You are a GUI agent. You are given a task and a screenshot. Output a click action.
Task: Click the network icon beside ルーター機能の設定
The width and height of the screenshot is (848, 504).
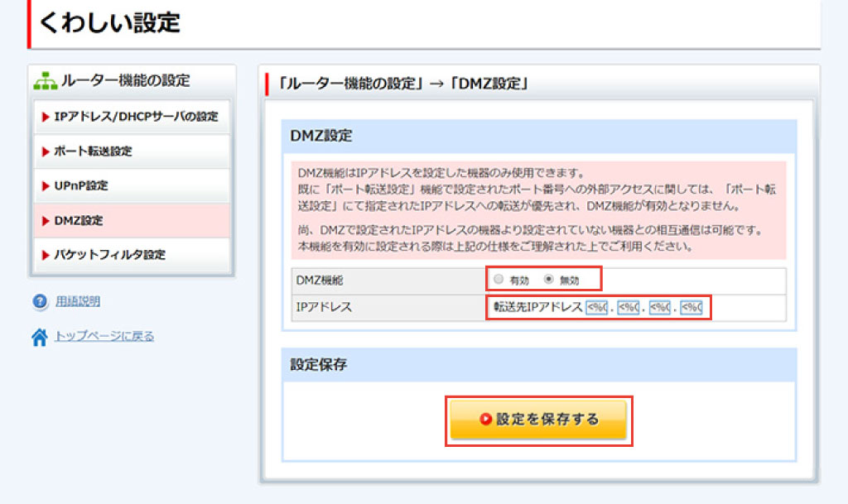(45, 81)
